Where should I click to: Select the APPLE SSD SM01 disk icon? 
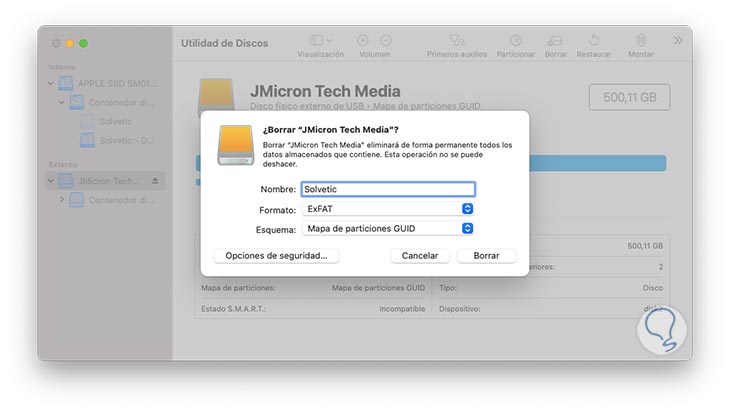(x=66, y=83)
